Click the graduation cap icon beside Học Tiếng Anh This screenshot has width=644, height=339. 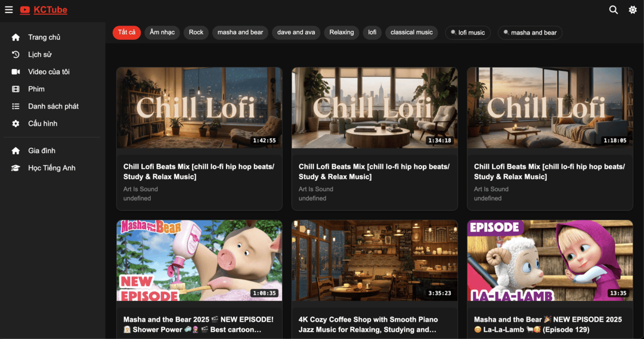16,168
